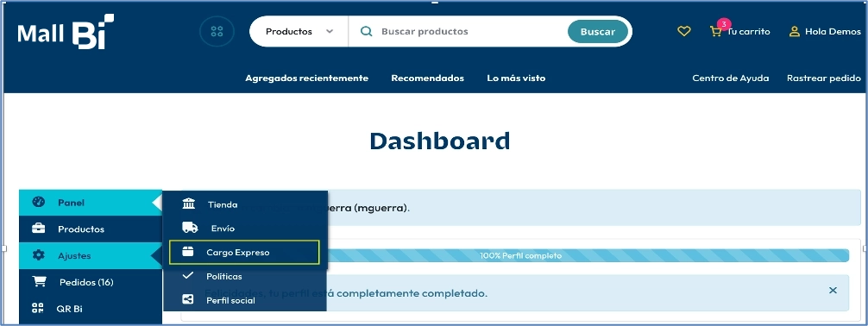Choose Tienda from the Ajustes submenu

(245, 204)
